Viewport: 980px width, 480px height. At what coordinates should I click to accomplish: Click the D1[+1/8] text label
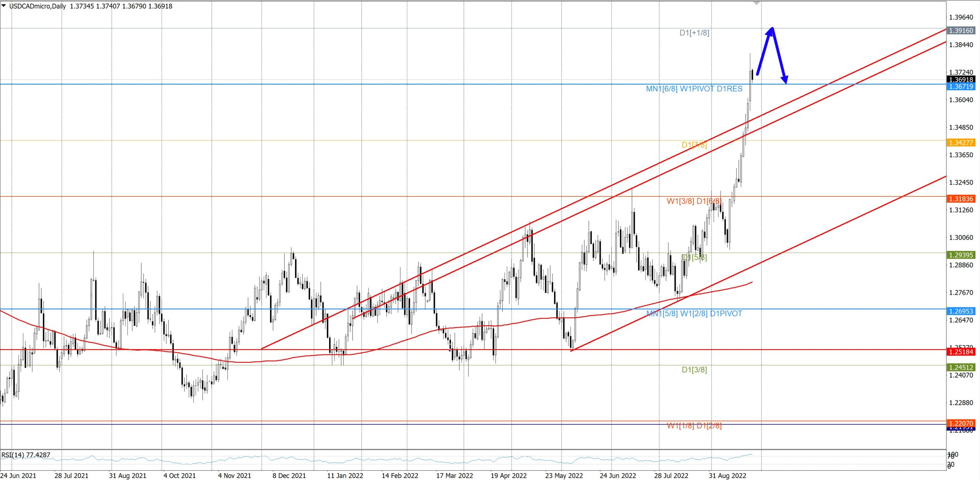694,33
